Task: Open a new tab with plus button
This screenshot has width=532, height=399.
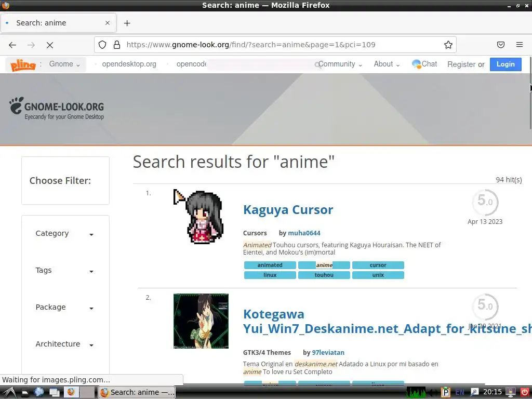Action: pyautogui.click(x=127, y=23)
